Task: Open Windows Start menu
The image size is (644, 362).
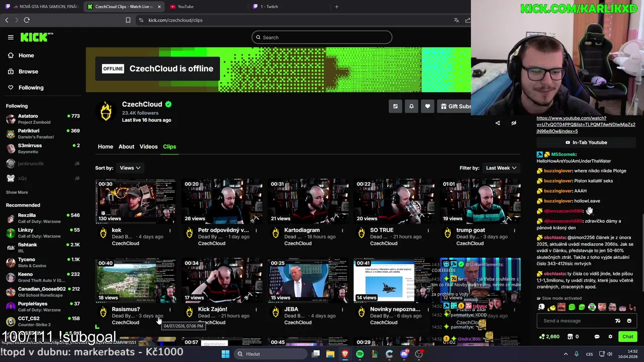Action: (x=225, y=354)
